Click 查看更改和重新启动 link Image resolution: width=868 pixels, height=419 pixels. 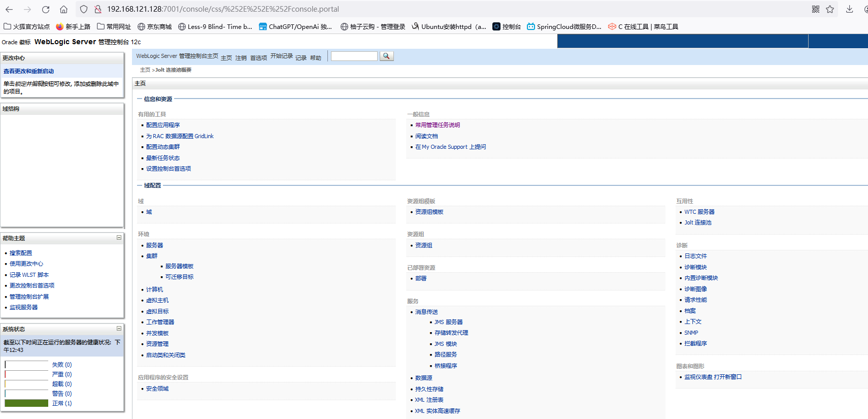click(x=28, y=71)
